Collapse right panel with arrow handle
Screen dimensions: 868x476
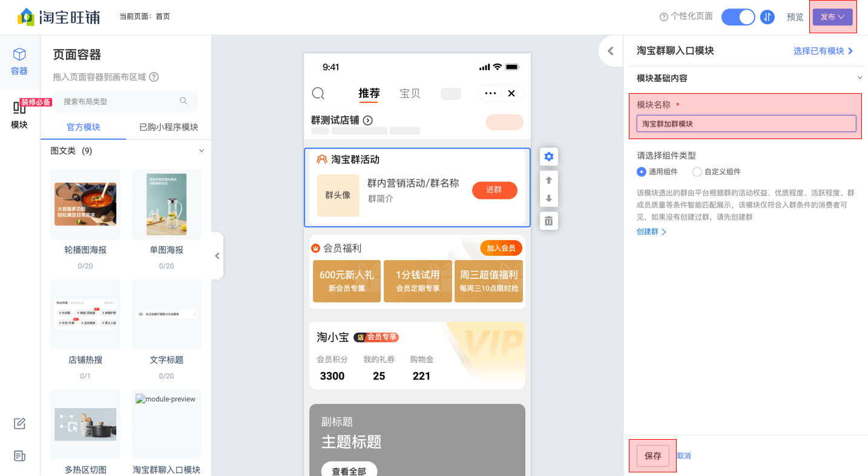611,51
